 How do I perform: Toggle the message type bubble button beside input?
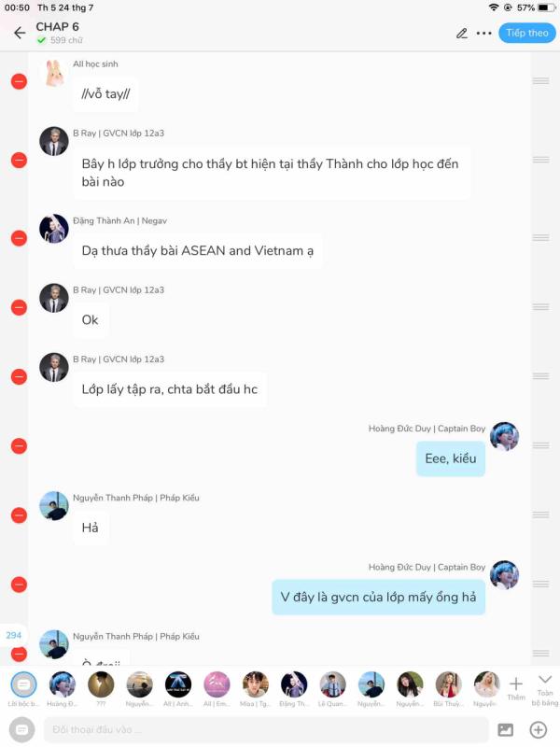point(21,729)
